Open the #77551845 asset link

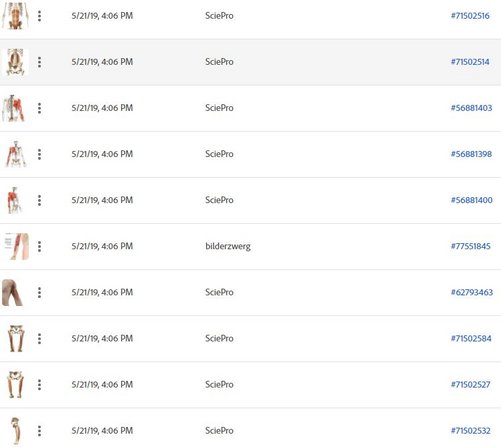[471, 246]
